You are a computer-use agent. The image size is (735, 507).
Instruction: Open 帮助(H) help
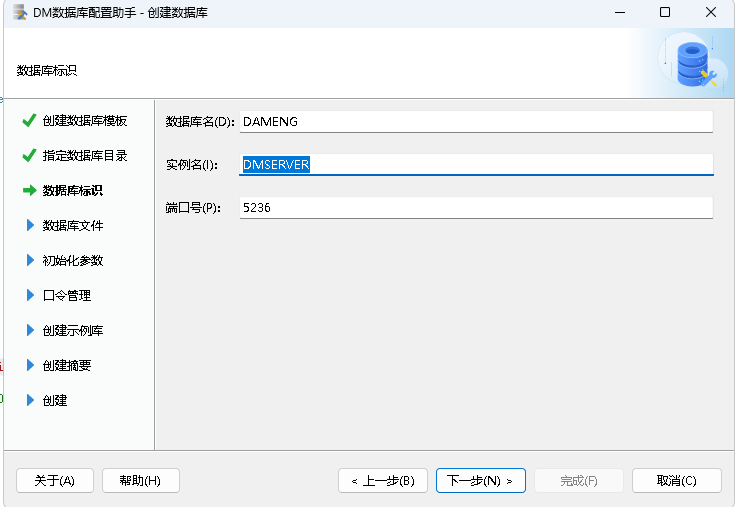(141, 480)
